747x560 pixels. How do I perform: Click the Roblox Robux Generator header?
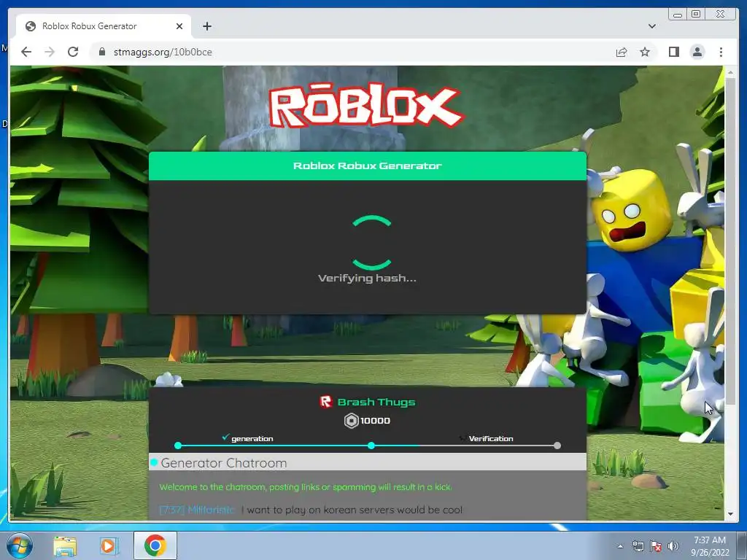(x=368, y=166)
